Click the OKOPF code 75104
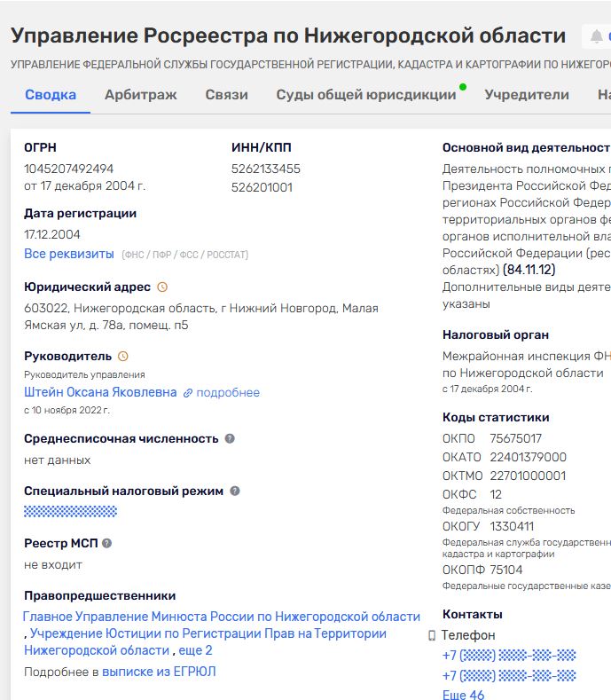This screenshot has width=611, height=700. 506,570
